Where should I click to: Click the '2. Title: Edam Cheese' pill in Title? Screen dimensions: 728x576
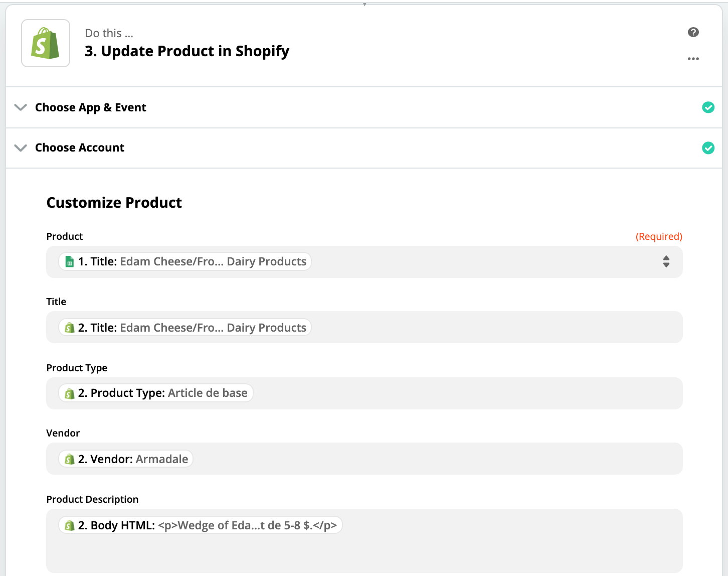[185, 328]
